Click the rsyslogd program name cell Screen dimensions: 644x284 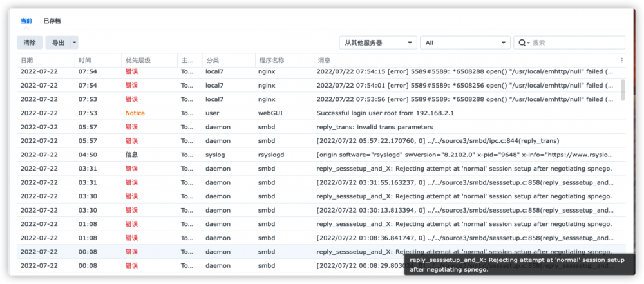click(271, 155)
